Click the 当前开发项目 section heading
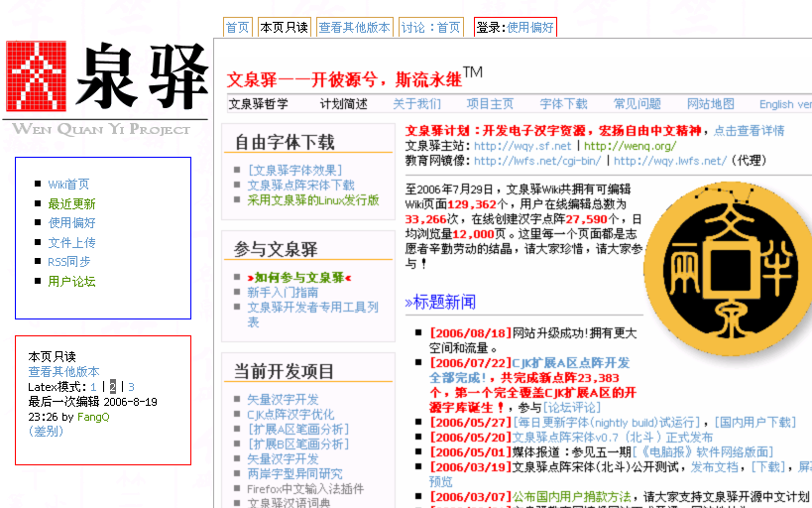This screenshot has width=812, height=508. tap(284, 371)
